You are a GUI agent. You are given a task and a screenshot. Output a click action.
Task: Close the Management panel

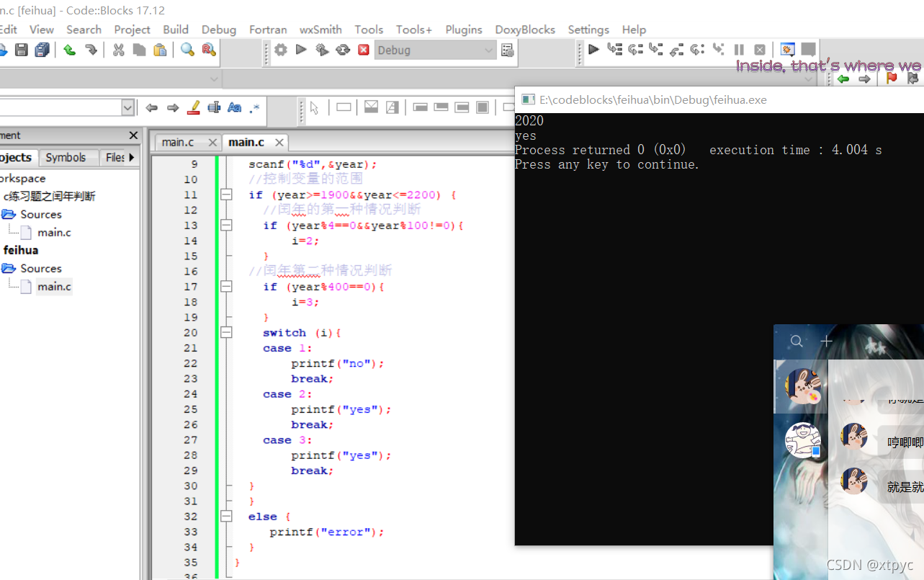(x=133, y=135)
